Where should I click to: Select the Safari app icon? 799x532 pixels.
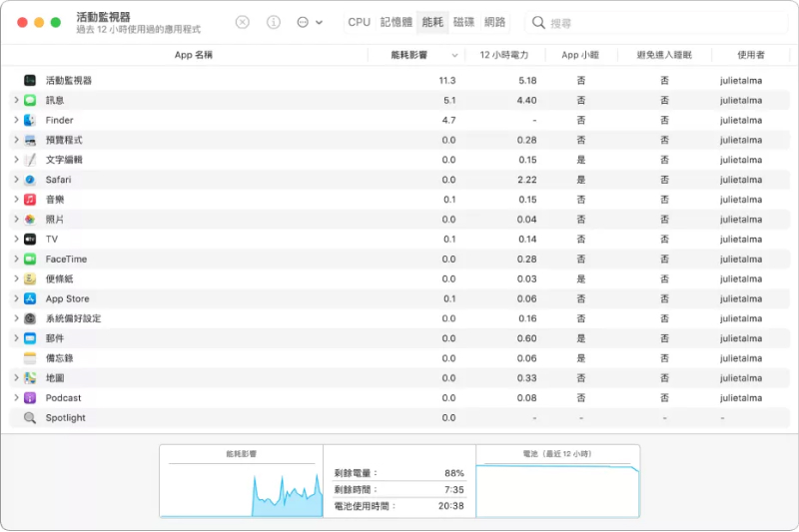tap(30, 180)
